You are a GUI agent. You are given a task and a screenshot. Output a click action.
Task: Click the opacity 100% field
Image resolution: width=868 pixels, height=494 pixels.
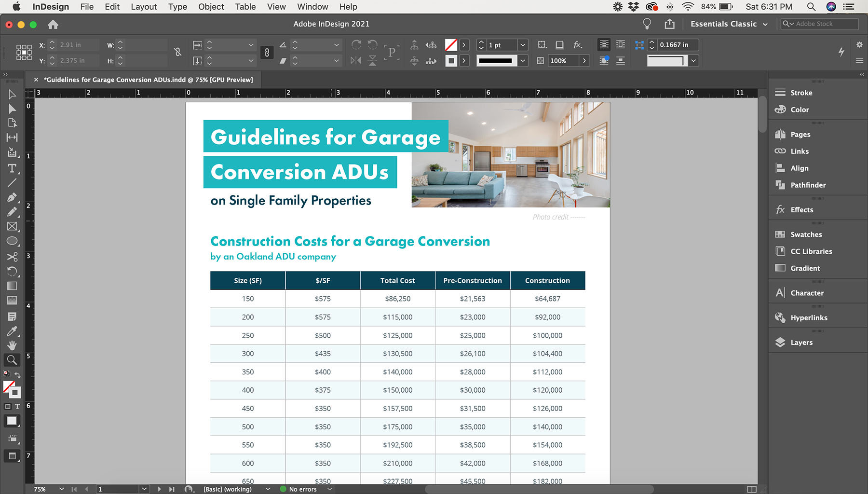coord(563,61)
